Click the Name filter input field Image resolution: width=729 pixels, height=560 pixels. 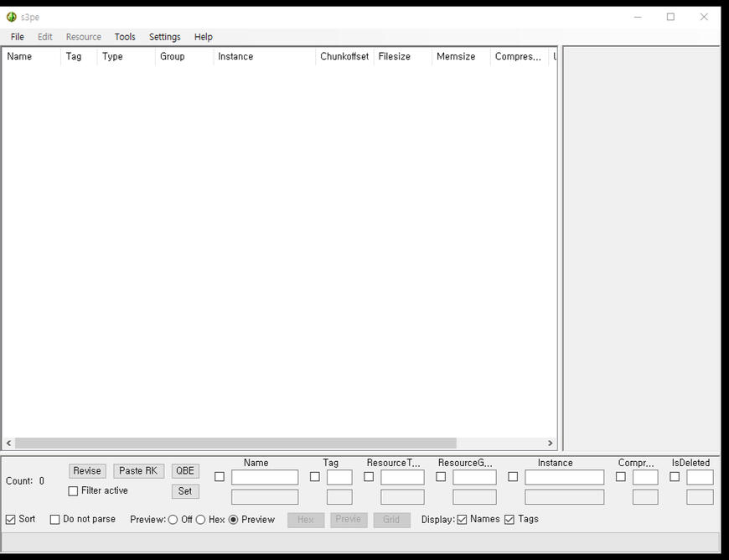click(x=265, y=477)
